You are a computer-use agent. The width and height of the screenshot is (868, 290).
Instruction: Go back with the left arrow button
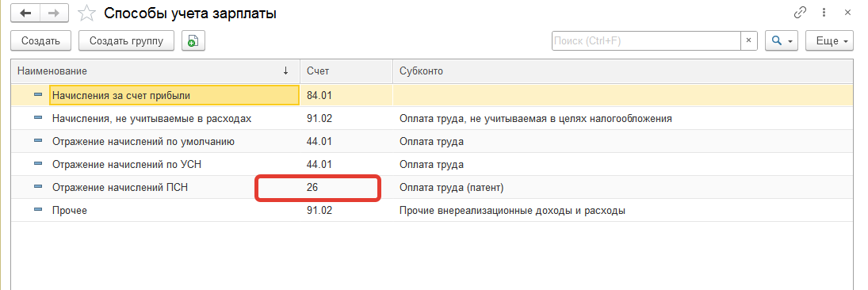25,13
